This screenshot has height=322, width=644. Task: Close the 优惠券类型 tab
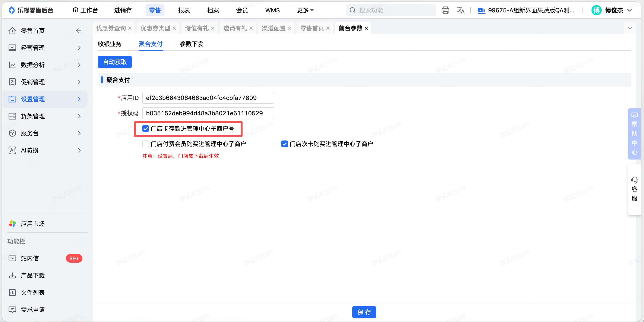click(174, 28)
